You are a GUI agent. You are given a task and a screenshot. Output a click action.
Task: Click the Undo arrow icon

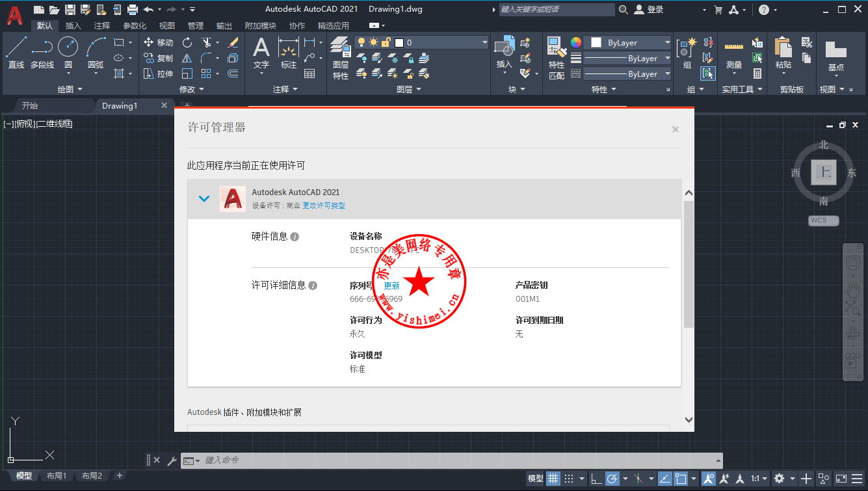(x=148, y=10)
